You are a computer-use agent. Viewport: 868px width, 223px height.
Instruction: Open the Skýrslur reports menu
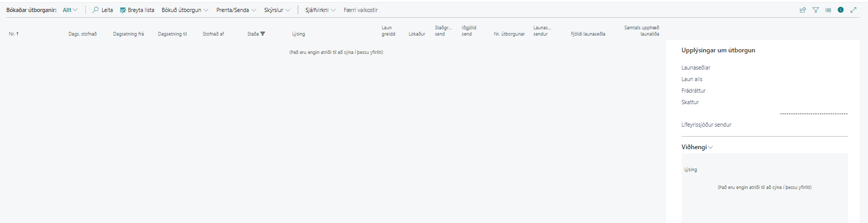tap(277, 10)
